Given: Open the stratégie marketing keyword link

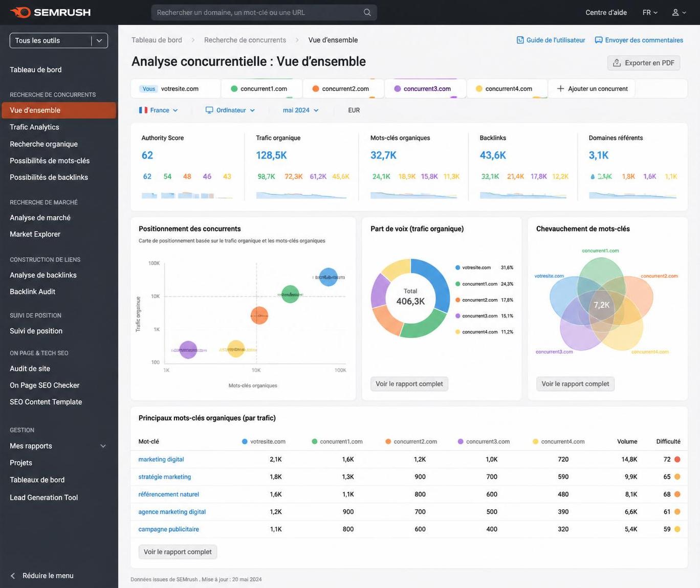Looking at the screenshot, I should pos(165,477).
